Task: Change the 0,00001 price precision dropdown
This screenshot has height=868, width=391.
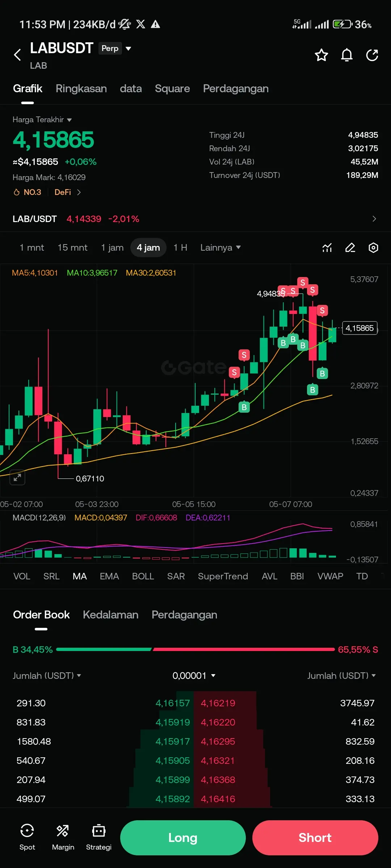Action: coord(194,676)
